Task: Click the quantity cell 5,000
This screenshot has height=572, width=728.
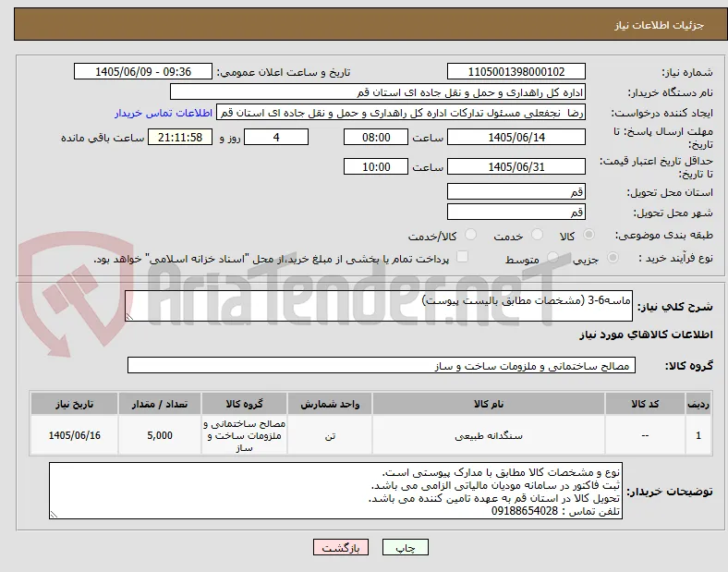Action: click(160, 435)
